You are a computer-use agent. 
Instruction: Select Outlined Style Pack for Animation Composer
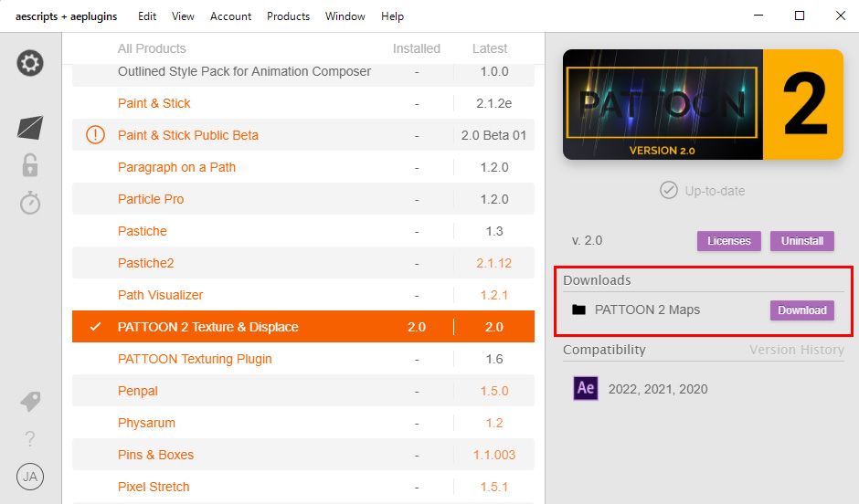(x=303, y=75)
